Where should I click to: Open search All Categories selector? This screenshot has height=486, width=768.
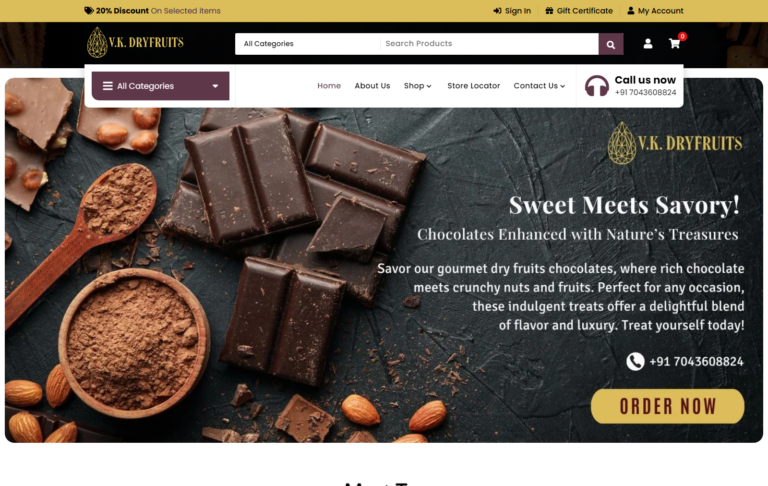[x=308, y=44]
